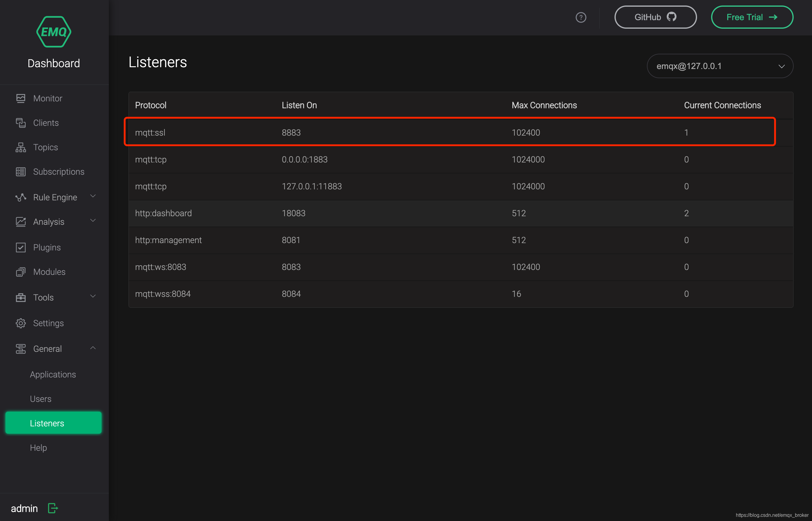Screen dimensions: 812x521
Task: Click the Plugins navigation icon
Action: [20, 247]
